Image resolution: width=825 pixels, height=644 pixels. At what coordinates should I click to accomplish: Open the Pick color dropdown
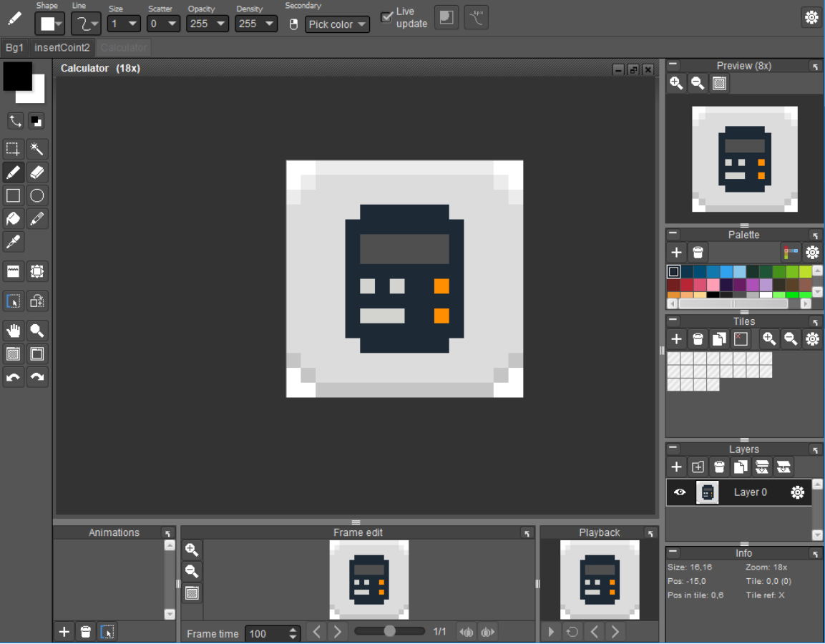pos(337,24)
